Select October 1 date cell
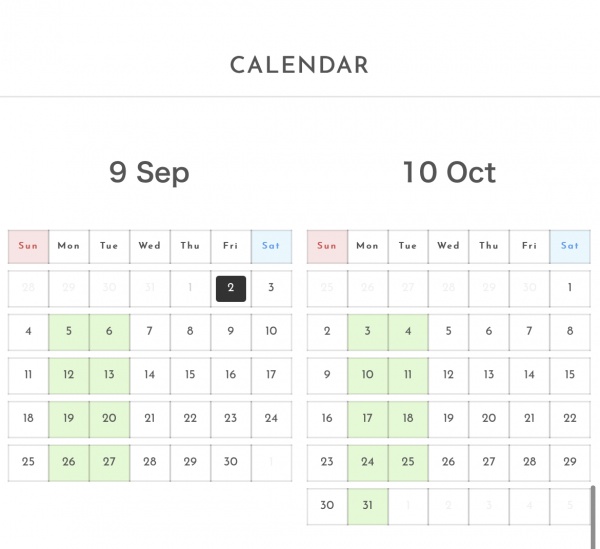This screenshot has height=549, width=600. coord(570,288)
